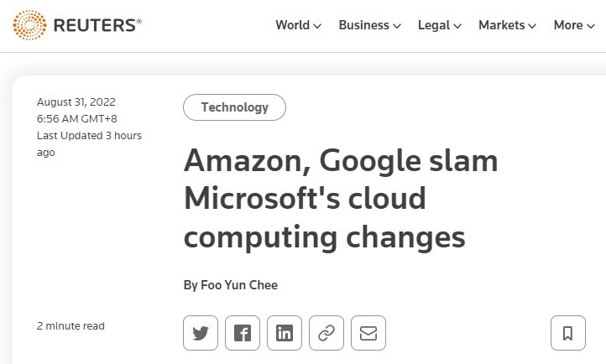
Task: Bookmark this article
Action: 567,333
